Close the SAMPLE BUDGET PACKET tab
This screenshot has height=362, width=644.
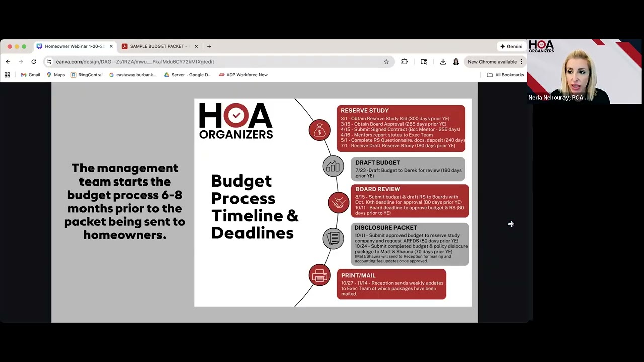coord(196,46)
